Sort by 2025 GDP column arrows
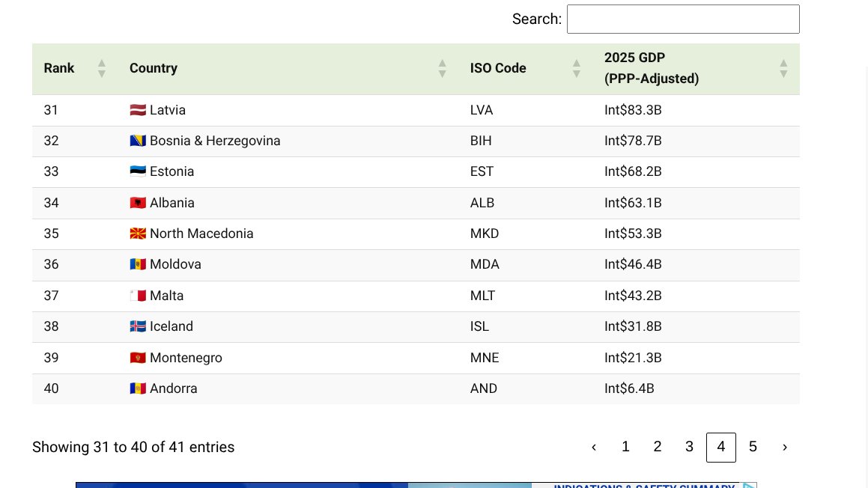Screen dimensions: 868x488 tap(783, 69)
